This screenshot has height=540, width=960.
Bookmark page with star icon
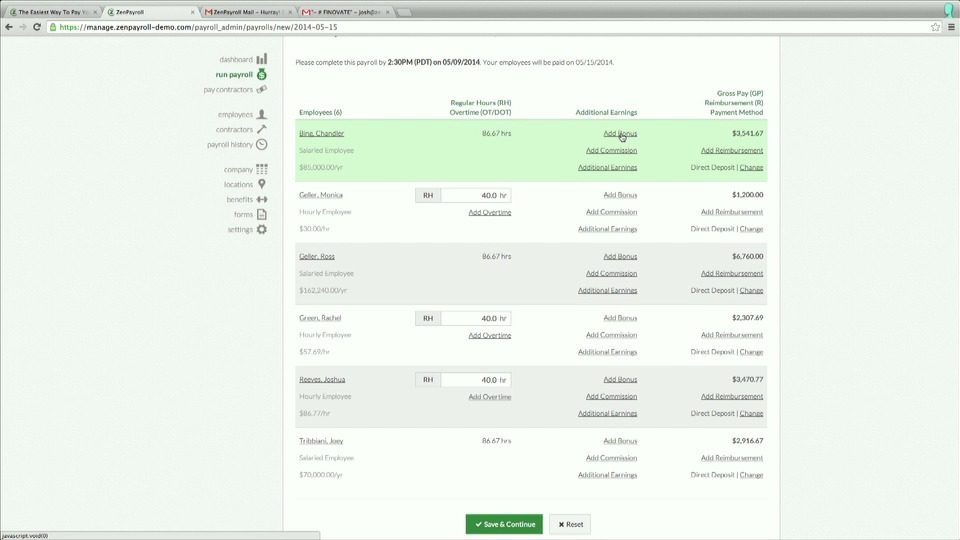point(936,27)
